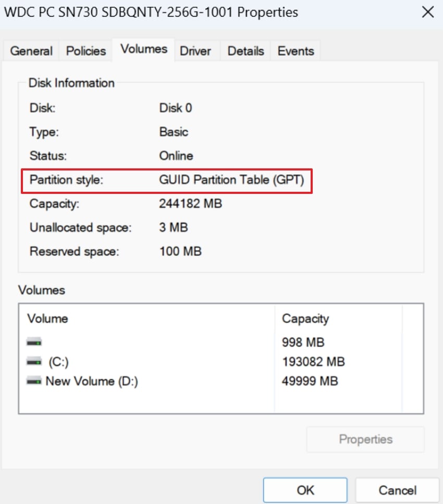Click the Disk Information group label
This screenshot has width=443, height=504.
(x=71, y=83)
